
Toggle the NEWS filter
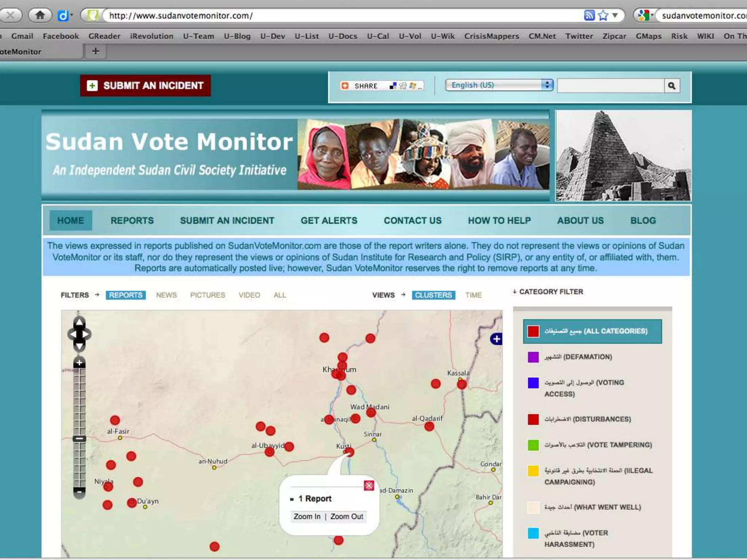tap(166, 295)
